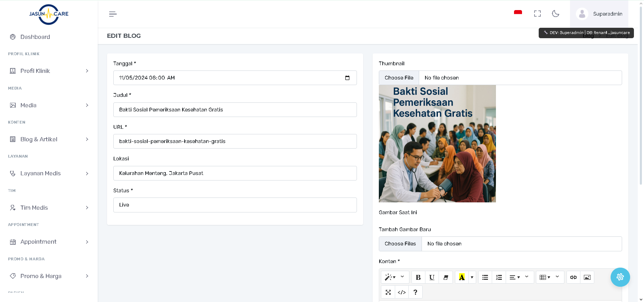This screenshot has height=302, width=644.
Task: Apply underline formatting in editor
Action: point(432,277)
